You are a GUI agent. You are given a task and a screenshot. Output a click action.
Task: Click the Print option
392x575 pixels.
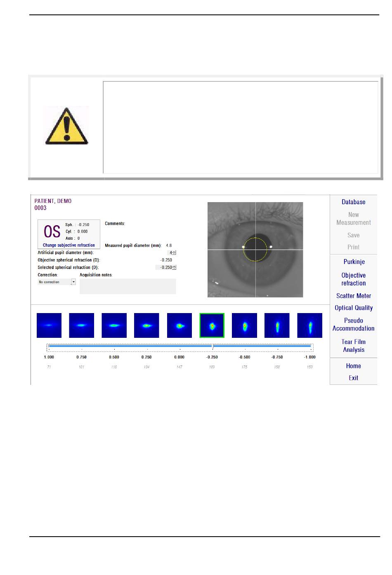[x=353, y=247]
